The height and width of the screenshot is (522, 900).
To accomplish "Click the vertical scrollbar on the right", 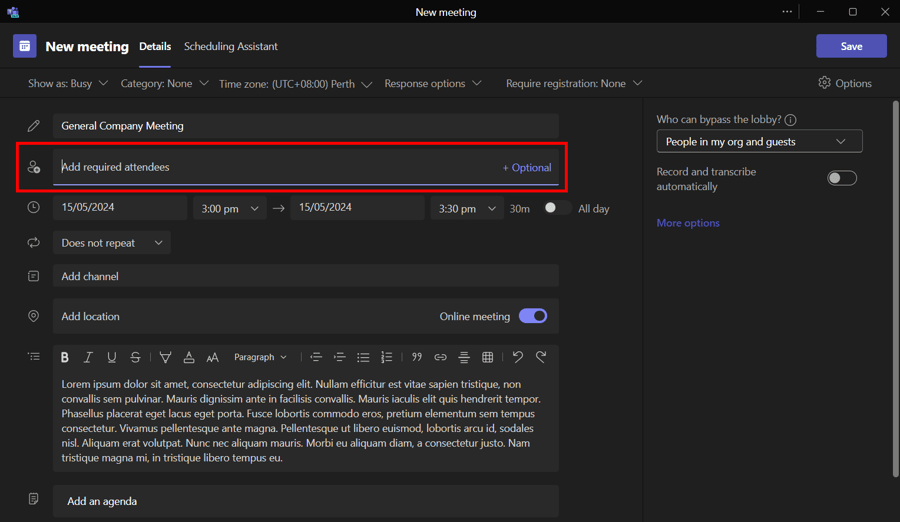I will point(895,288).
